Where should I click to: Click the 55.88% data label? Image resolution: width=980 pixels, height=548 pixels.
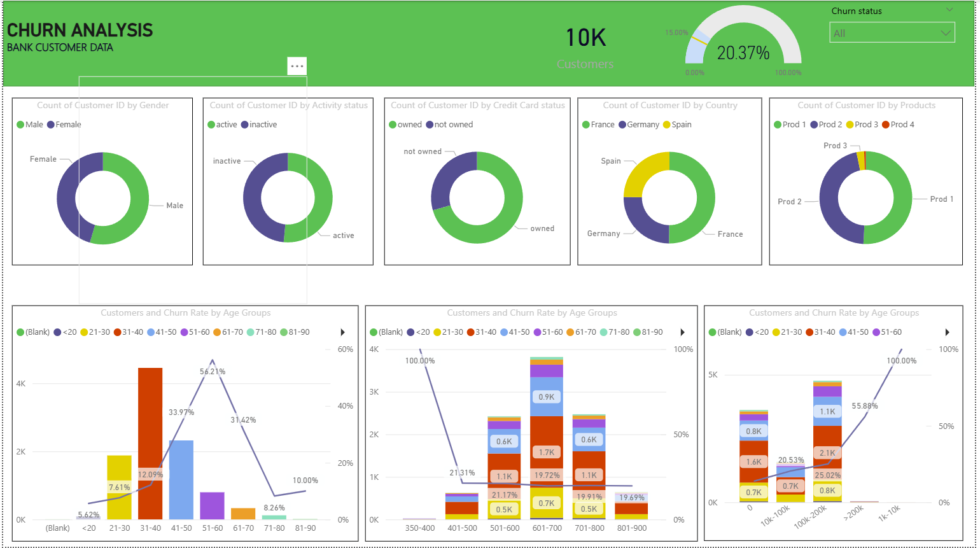point(865,406)
